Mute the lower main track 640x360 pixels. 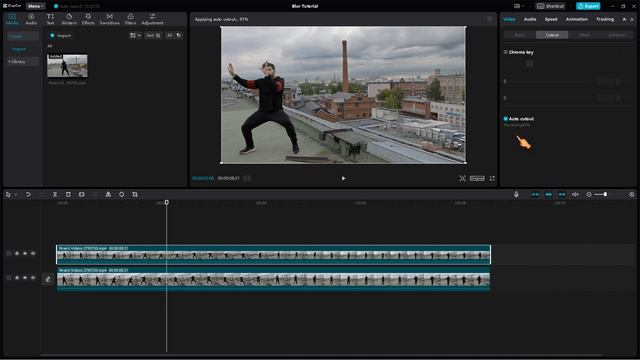[x=33, y=278]
